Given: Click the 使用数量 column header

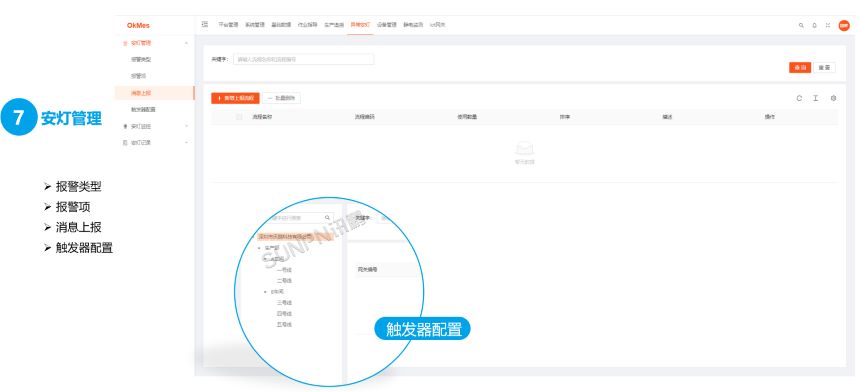Looking at the screenshot, I should click(467, 117).
